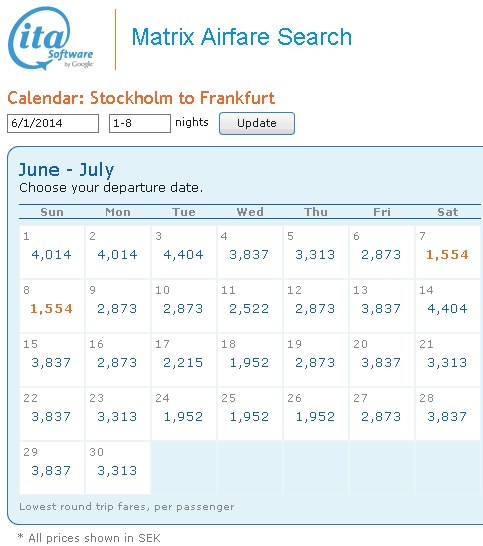Focus the 1-8 nights input field

point(140,123)
